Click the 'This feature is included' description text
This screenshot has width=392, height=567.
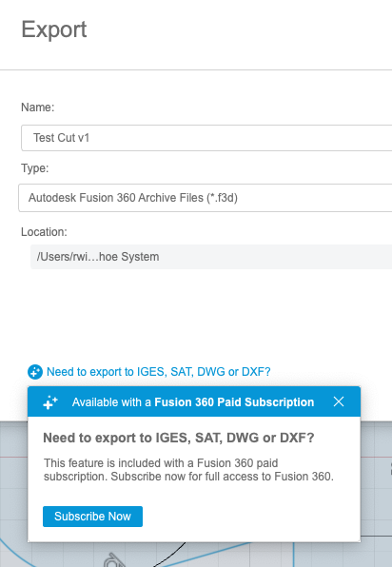(x=188, y=470)
